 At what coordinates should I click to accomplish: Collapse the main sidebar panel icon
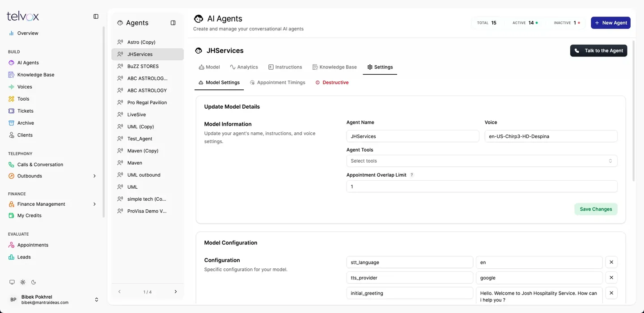coord(96,16)
